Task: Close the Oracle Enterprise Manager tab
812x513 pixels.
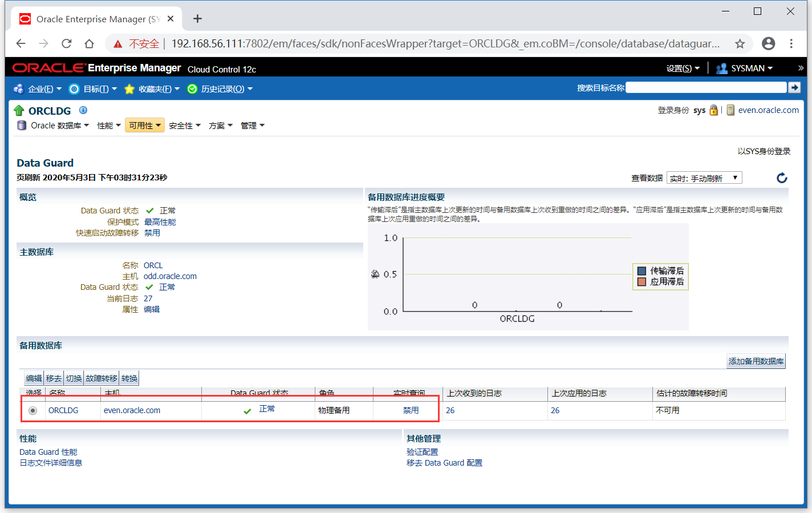Action: click(x=170, y=19)
